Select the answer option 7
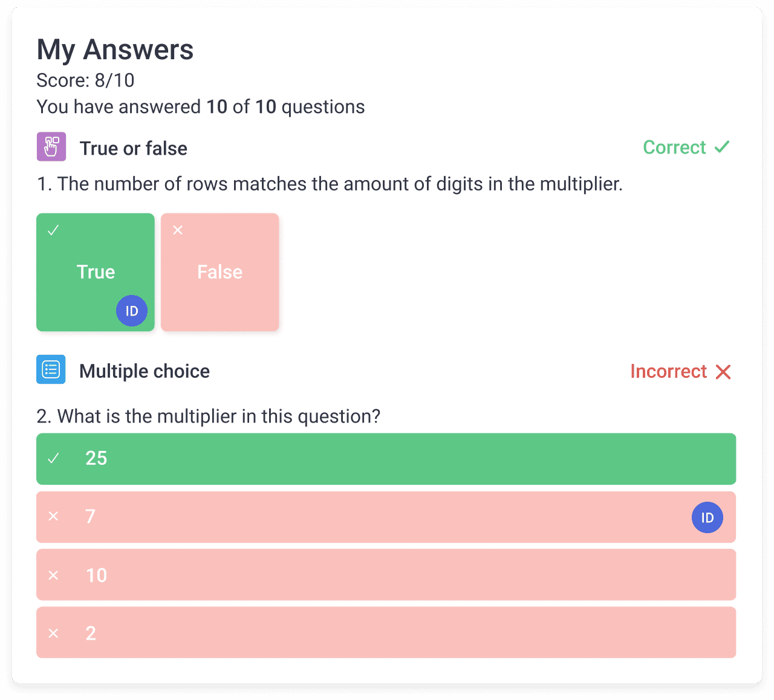The height and width of the screenshot is (700, 774). point(387,517)
